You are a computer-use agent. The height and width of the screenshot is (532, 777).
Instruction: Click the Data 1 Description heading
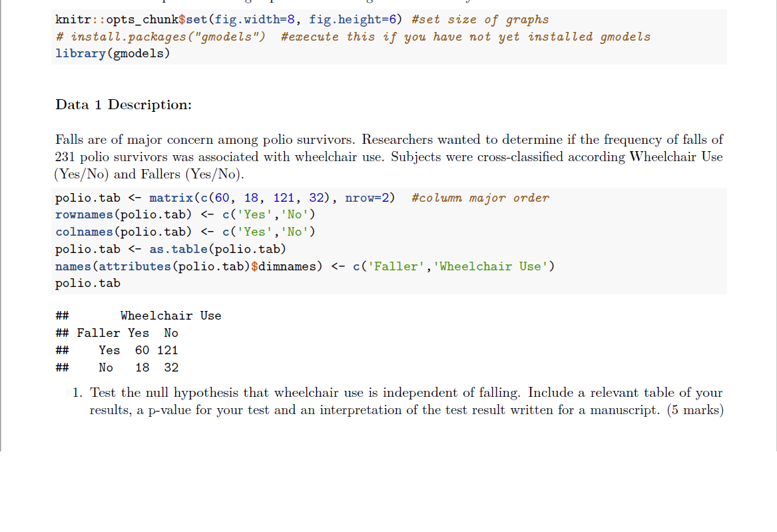click(123, 105)
